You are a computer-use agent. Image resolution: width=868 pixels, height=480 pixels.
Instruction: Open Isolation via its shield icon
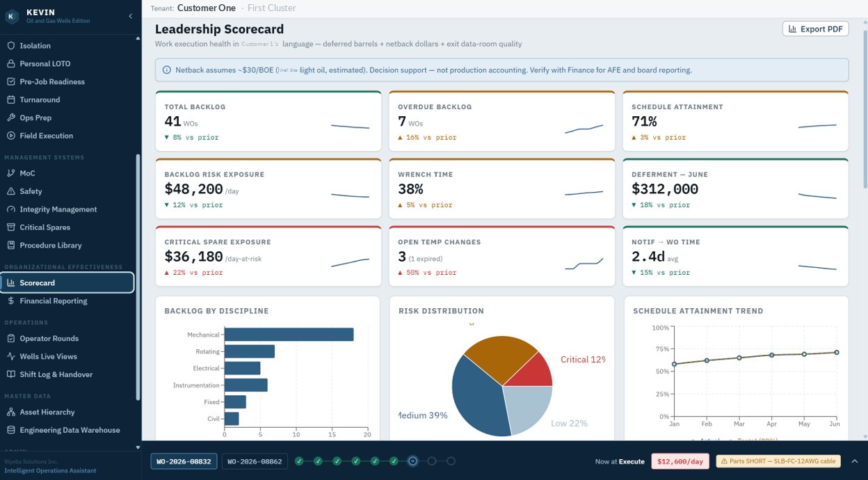click(10, 46)
